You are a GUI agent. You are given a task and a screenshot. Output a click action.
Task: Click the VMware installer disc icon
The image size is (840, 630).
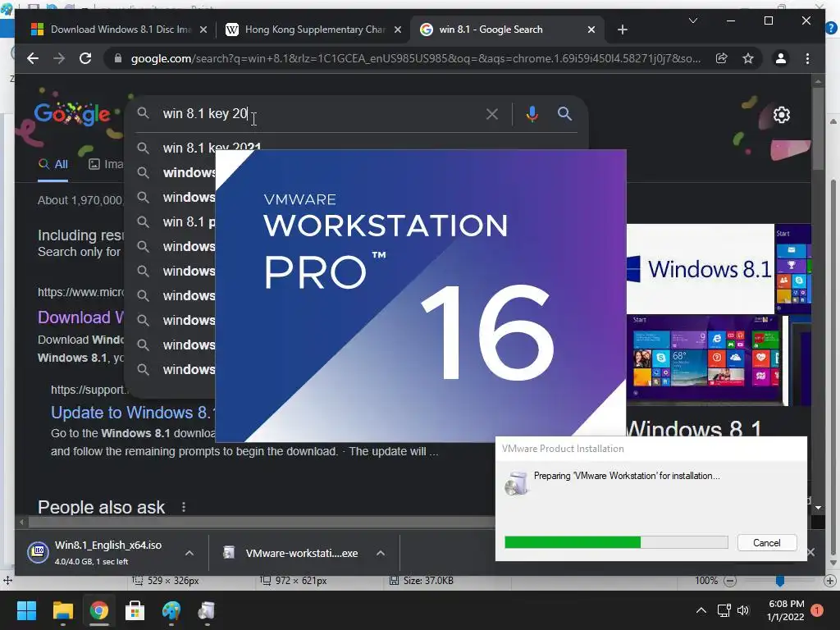click(x=517, y=483)
